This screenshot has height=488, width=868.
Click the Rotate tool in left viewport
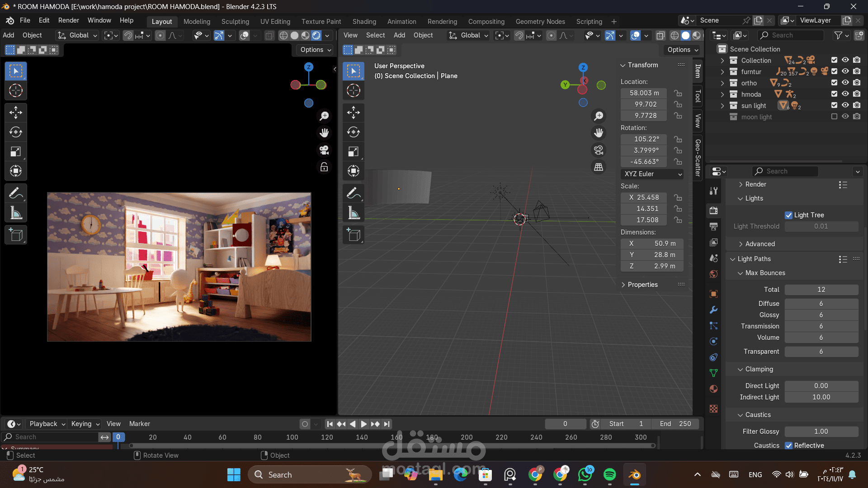click(x=16, y=132)
